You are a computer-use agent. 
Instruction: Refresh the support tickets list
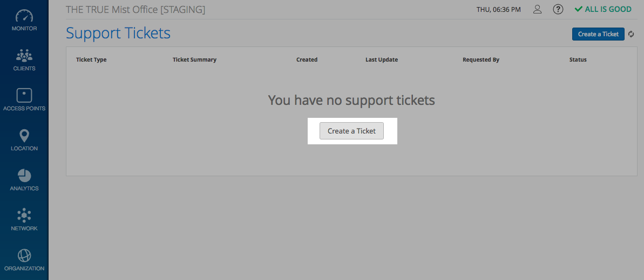[x=631, y=34]
